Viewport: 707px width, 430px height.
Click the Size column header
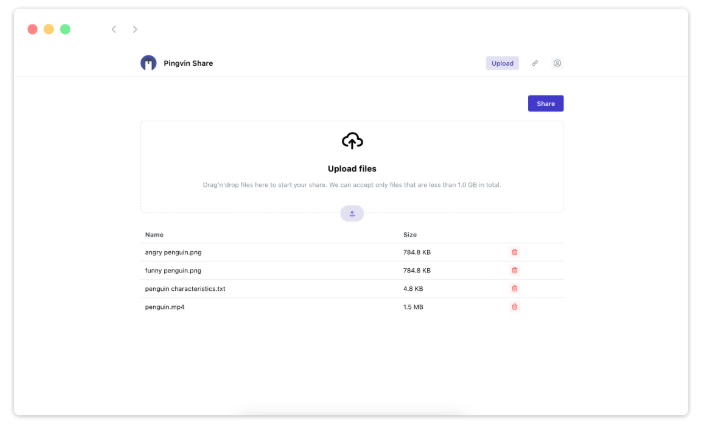[x=410, y=234]
